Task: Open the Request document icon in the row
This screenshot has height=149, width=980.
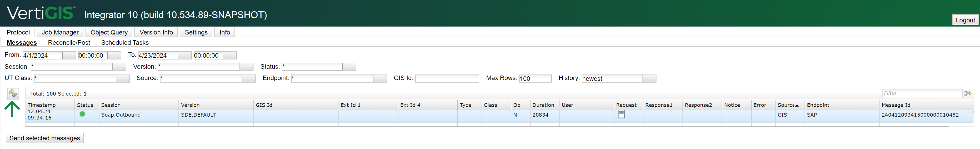Action: point(621,114)
